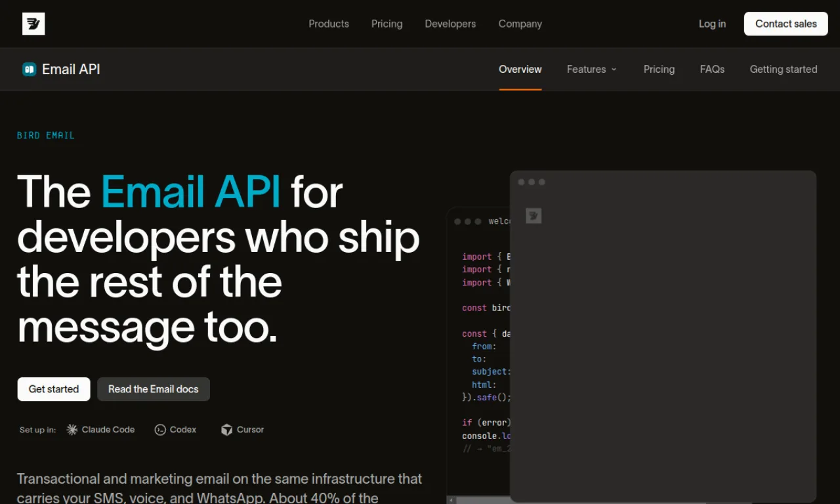Choose Claude Code setup option

coord(101,430)
